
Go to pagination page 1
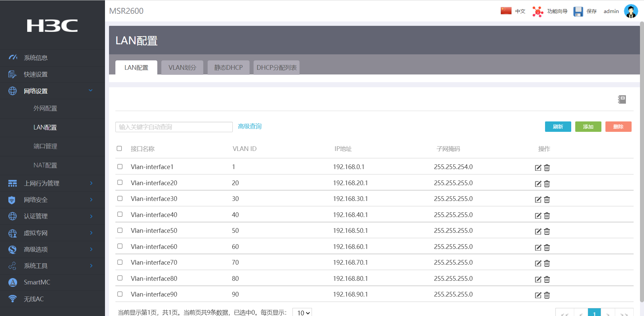[x=594, y=313]
